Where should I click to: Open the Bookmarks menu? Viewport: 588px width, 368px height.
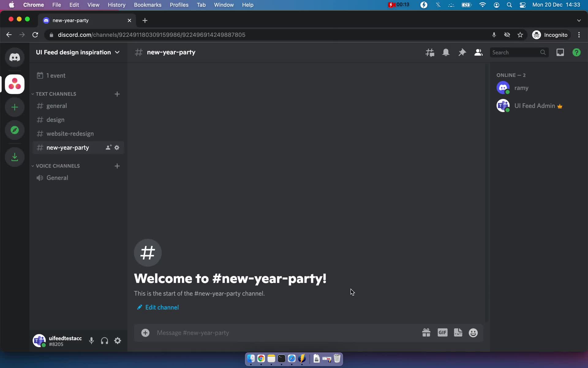pos(148,5)
